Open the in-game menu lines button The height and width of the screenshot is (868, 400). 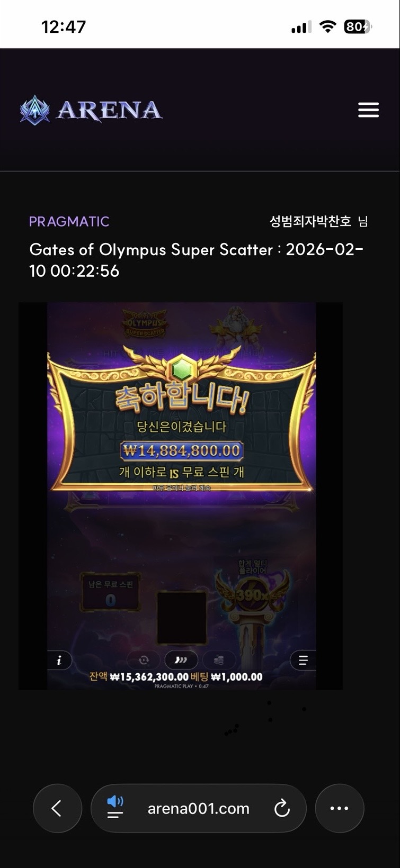pos(303,660)
